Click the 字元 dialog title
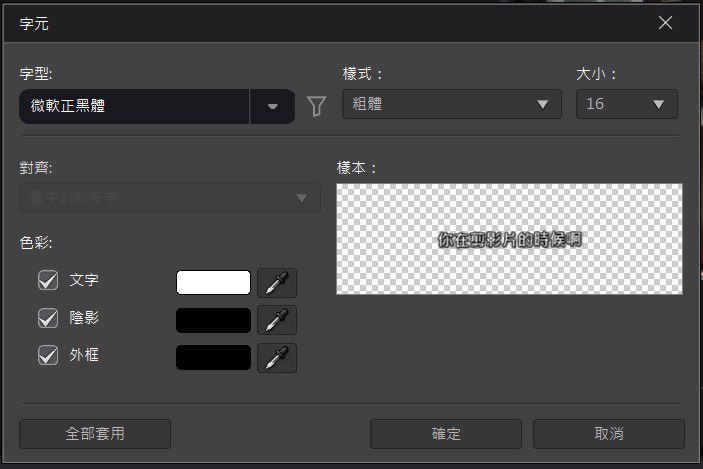This screenshot has height=469, width=703. (x=34, y=23)
